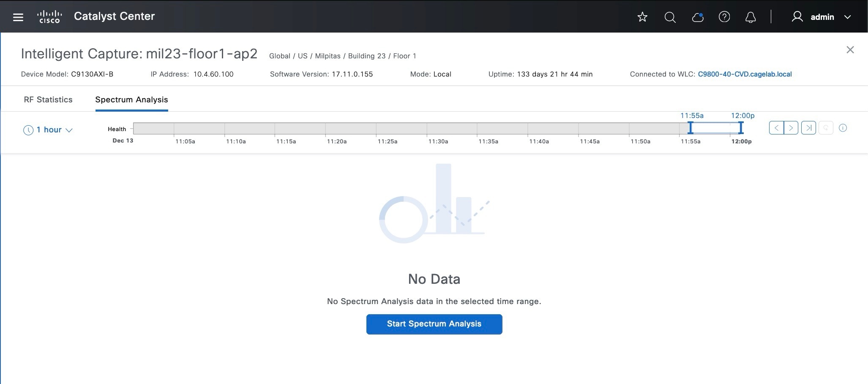Open the help question mark icon
The width and height of the screenshot is (868, 384).
724,17
